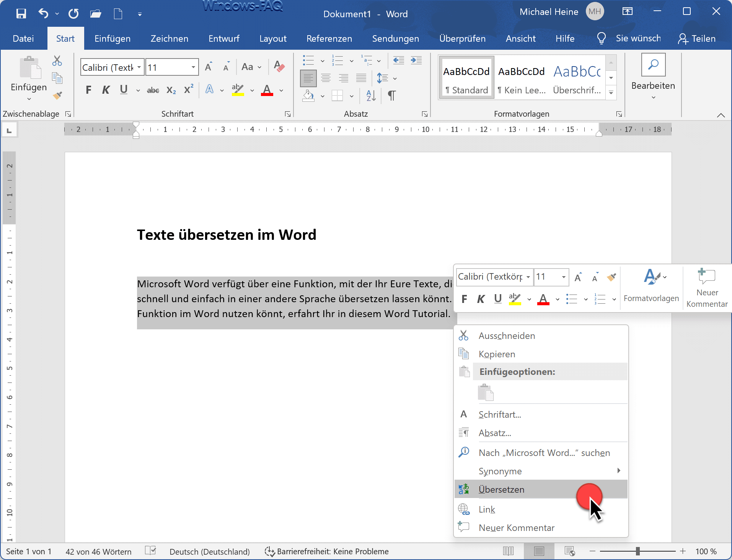The height and width of the screenshot is (560, 732).
Task: Save the document with the floppy disk icon
Action: [21, 14]
